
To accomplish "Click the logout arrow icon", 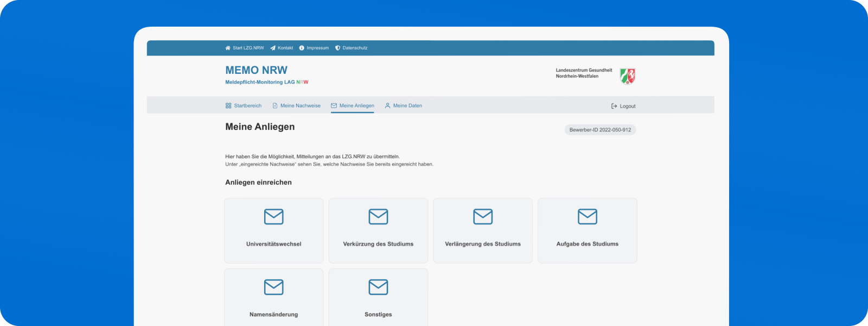I will click(614, 106).
